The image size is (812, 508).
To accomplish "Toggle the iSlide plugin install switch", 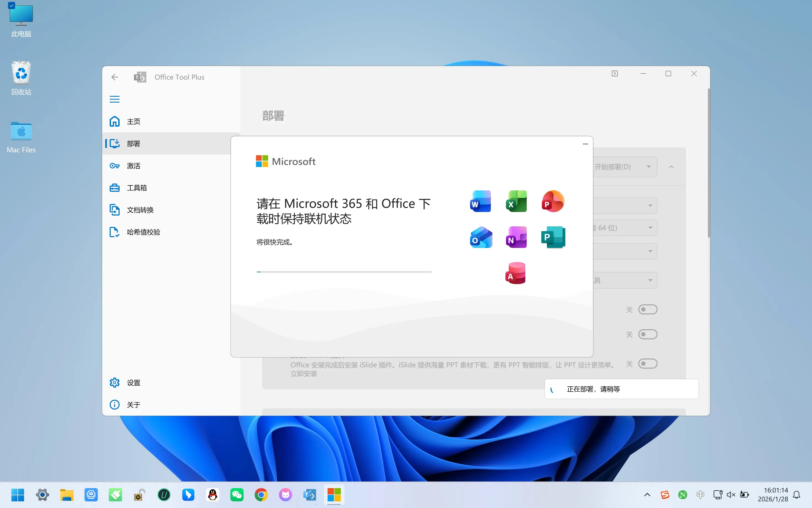I will click(647, 363).
